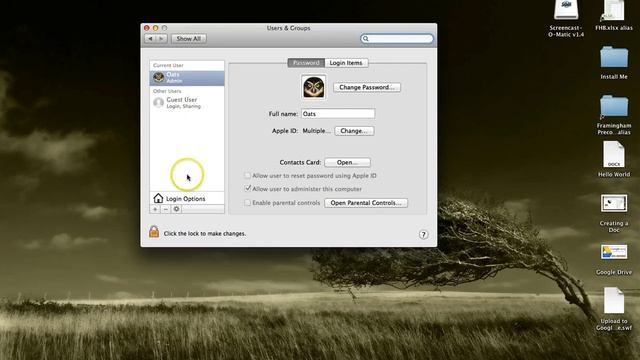Click Change button next to Apple ID
The height and width of the screenshot is (360, 640).
354,131
